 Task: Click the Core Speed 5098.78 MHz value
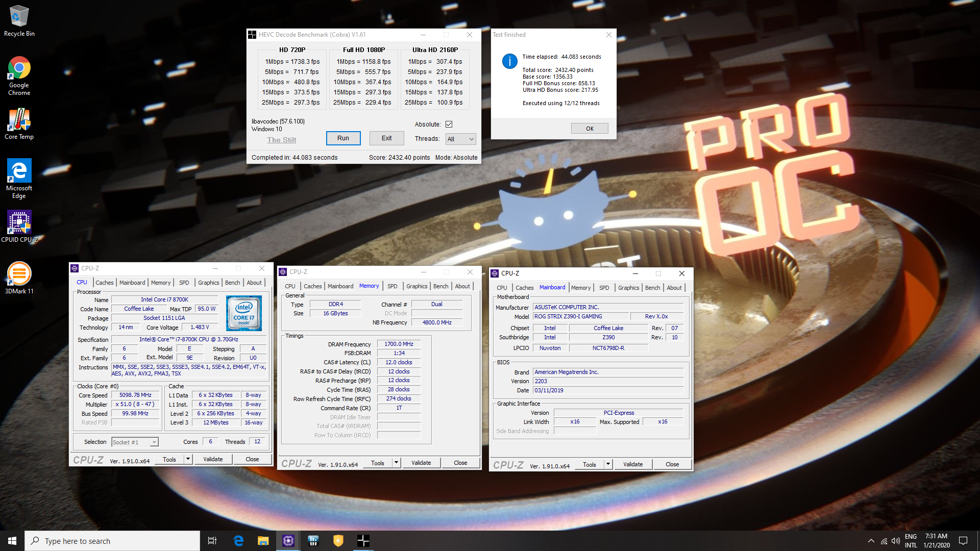click(x=135, y=395)
